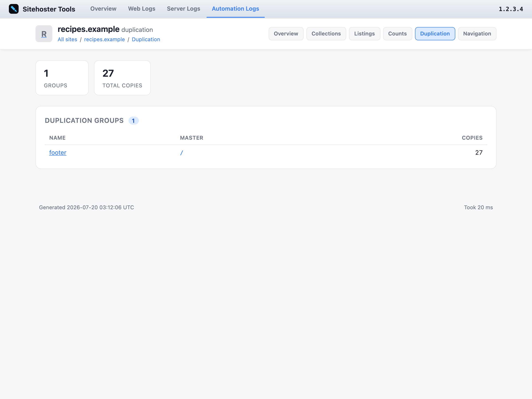Select the Duplication tab button

[x=435, y=34]
